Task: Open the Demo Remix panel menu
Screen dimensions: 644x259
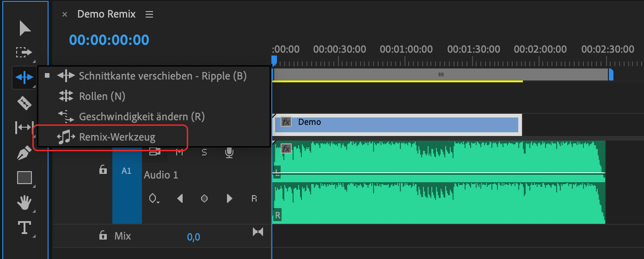Action: point(149,14)
